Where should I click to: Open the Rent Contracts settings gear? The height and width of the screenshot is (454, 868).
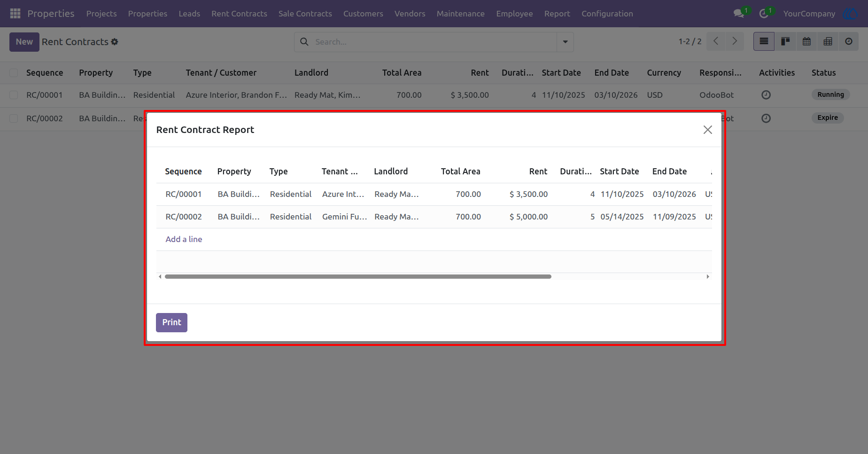point(115,42)
